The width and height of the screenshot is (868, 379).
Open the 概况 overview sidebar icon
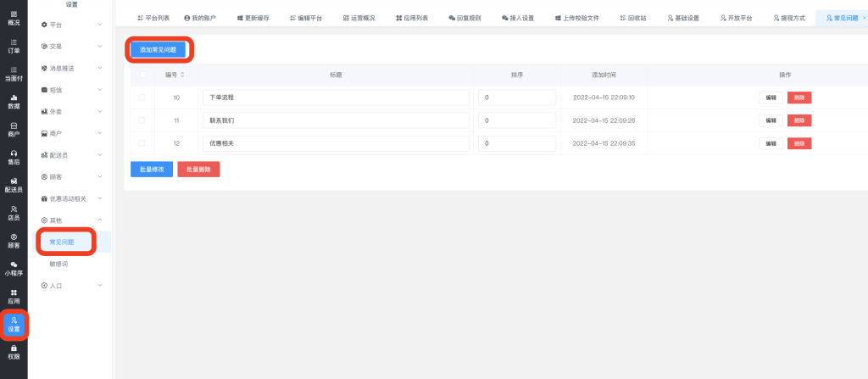point(14,18)
